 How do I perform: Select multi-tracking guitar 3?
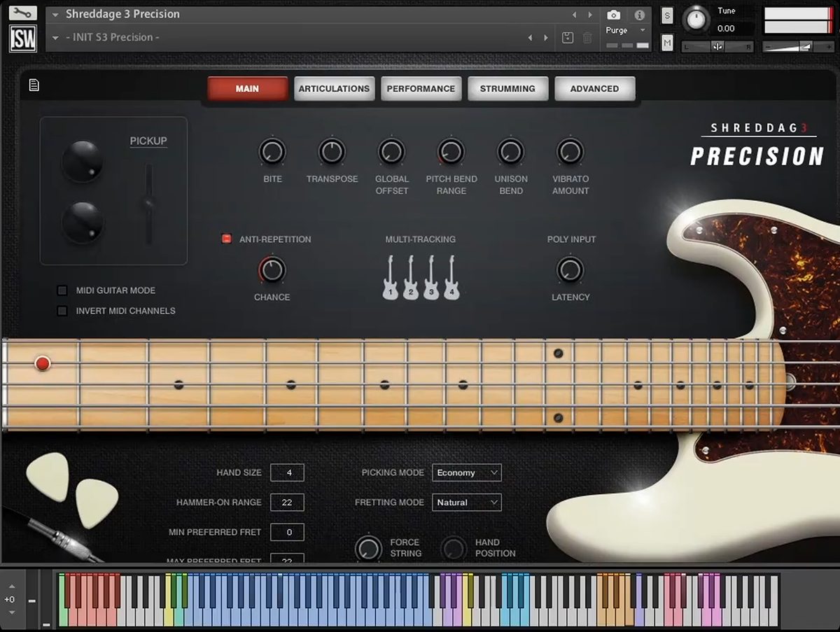[x=431, y=278]
